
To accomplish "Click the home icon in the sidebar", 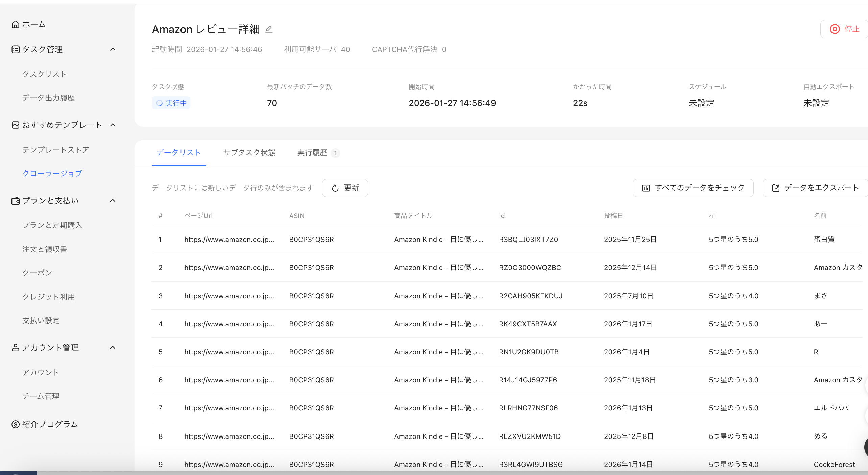I will pos(15,24).
